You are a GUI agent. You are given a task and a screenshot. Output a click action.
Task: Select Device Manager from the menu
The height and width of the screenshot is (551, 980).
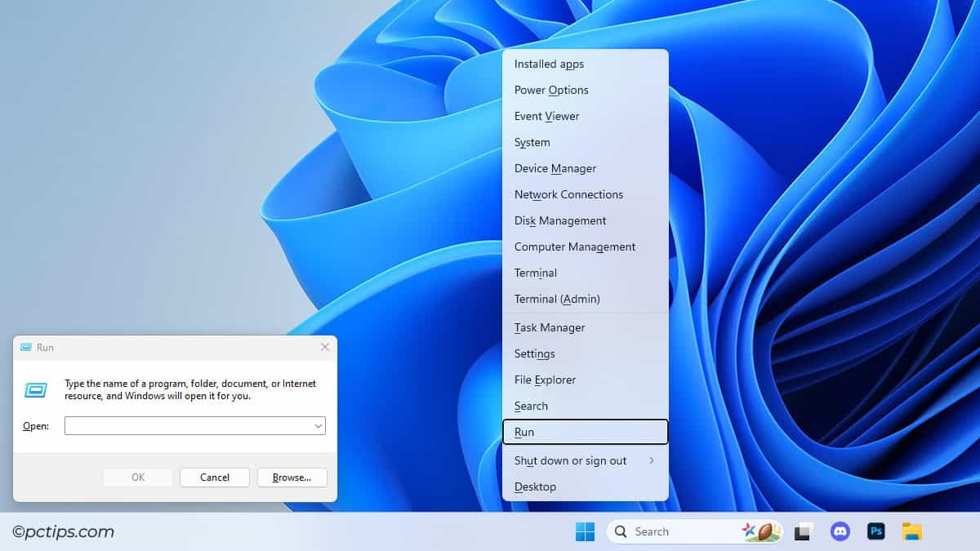pos(555,168)
